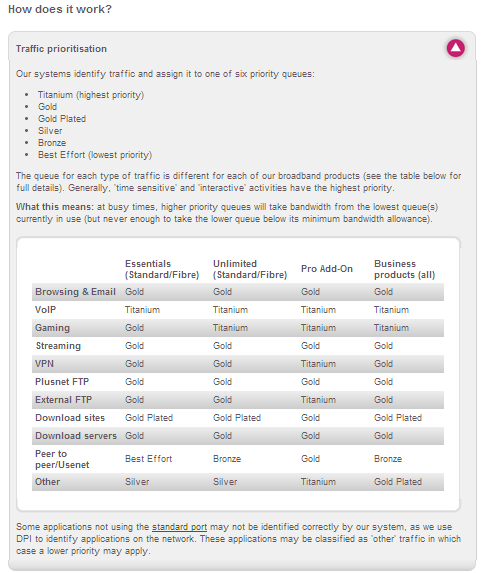Click the Traffic prioritisation heading
Image resolution: width=495 pixels, height=573 pixels.
61,49
